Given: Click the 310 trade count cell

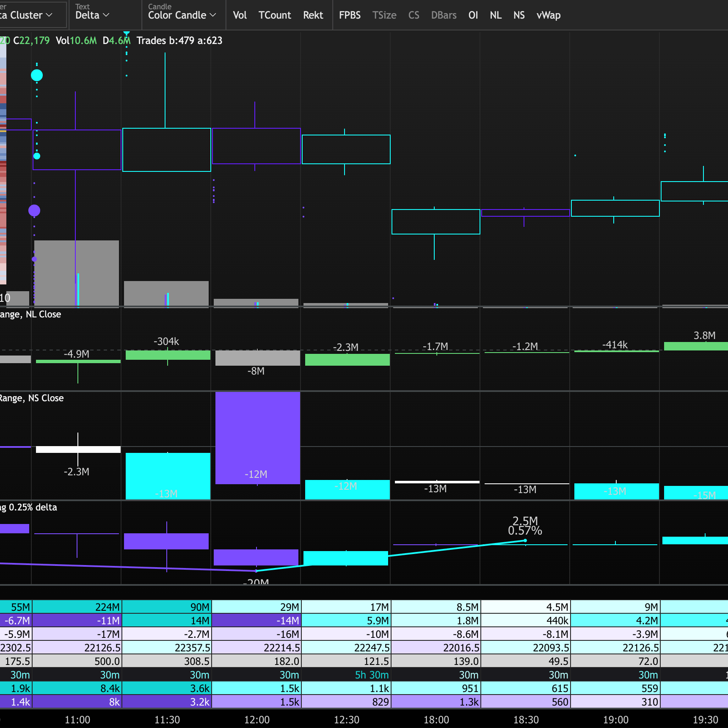Looking at the screenshot, I should click(615, 702).
